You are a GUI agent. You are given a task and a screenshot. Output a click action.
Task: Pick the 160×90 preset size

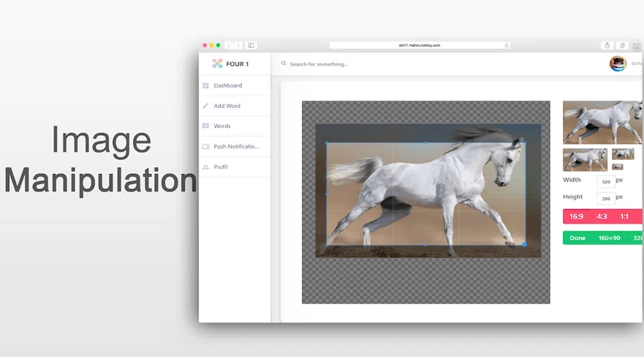tap(609, 238)
